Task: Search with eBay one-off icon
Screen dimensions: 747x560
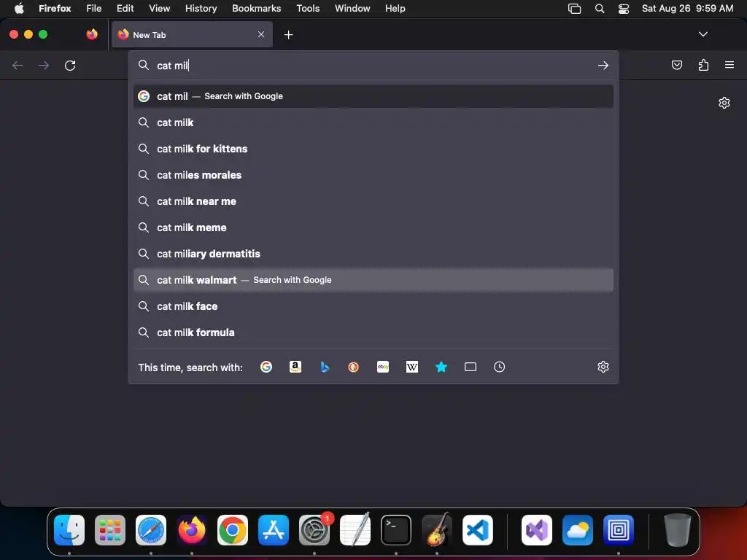Action: click(383, 367)
